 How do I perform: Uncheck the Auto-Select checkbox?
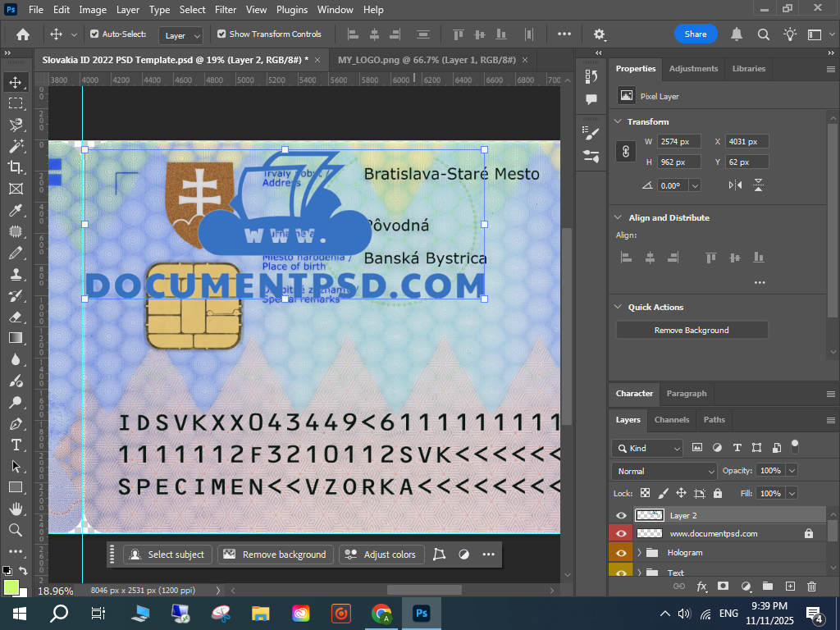pyautogui.click(x=94, y=34)
